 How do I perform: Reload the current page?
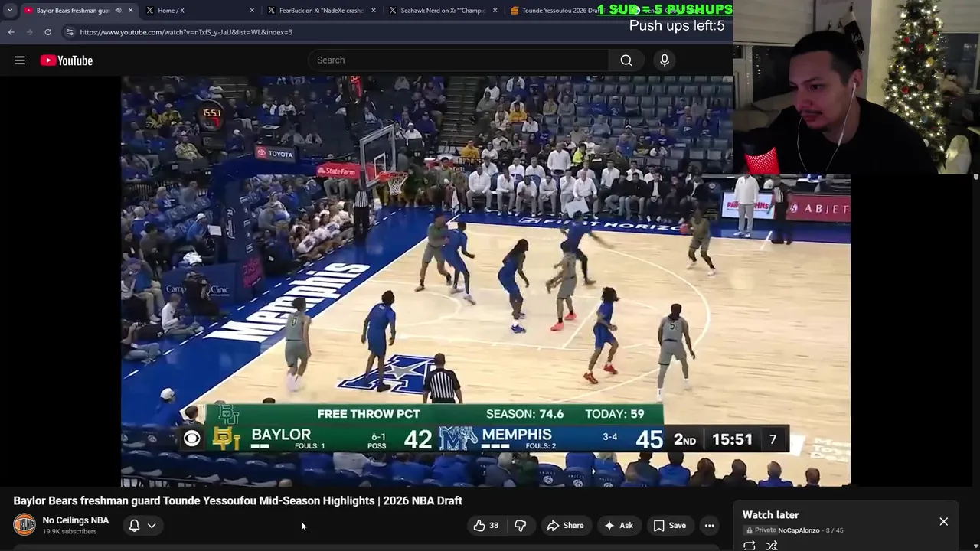click(47, 32)
